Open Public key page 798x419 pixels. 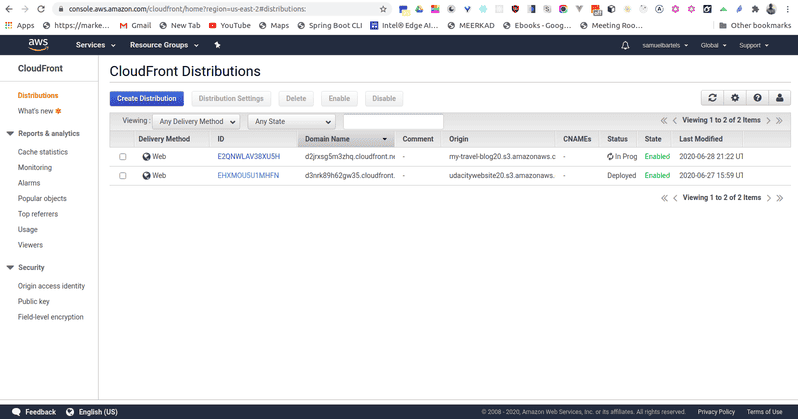34,301
